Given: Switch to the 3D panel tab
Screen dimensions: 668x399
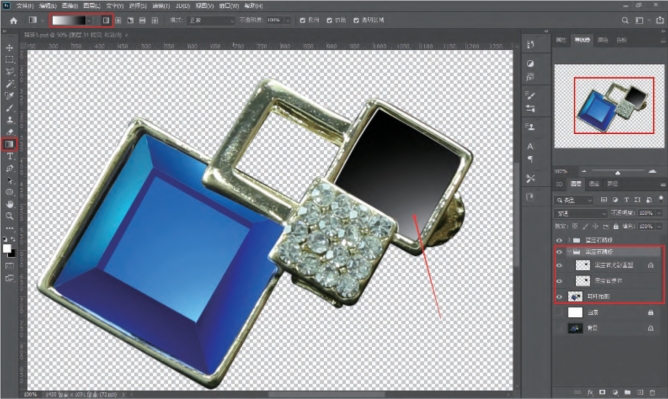Looking at the screenshot, I should pyautogui.click(x=559, y=184).
